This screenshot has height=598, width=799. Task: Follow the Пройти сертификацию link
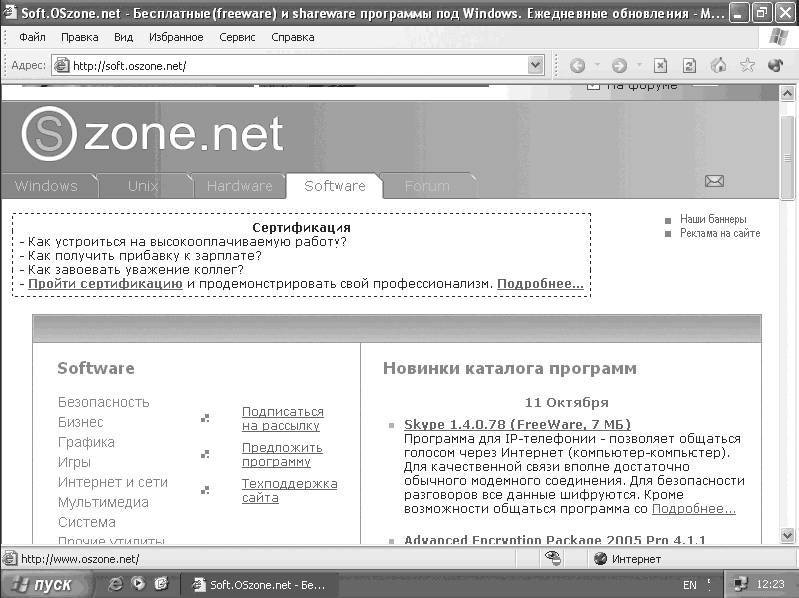[x=105, y=284]
